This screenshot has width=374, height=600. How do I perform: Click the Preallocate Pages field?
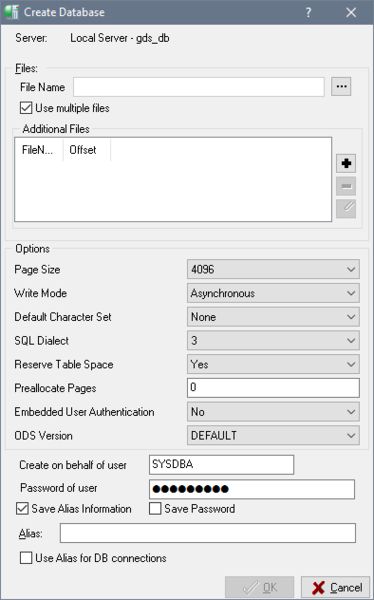[x=273, y=388]
